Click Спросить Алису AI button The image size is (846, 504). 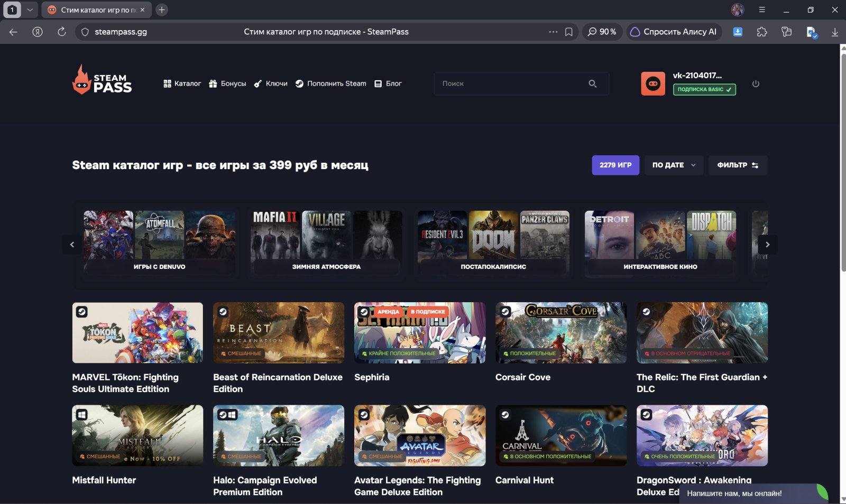coord(674,32)
